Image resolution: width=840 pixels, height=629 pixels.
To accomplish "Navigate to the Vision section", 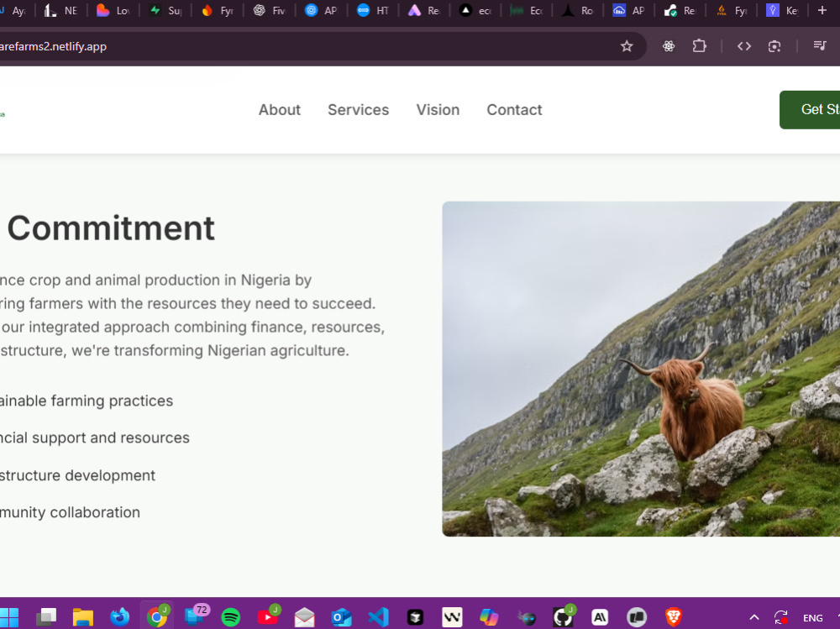I will click(x=438, y=110).
